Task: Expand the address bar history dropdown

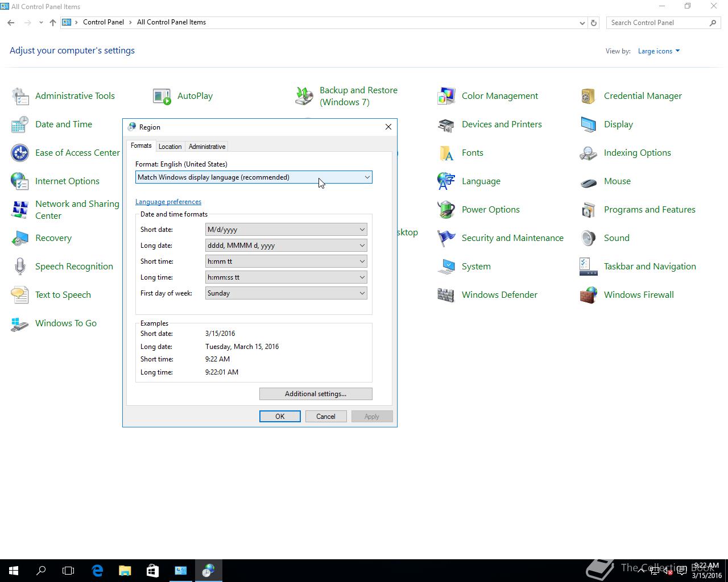Action: (x=582, y=23)
